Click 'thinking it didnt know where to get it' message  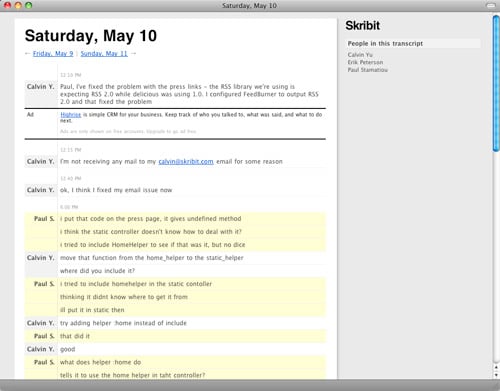pyautogui.click(x=124, y=297)
